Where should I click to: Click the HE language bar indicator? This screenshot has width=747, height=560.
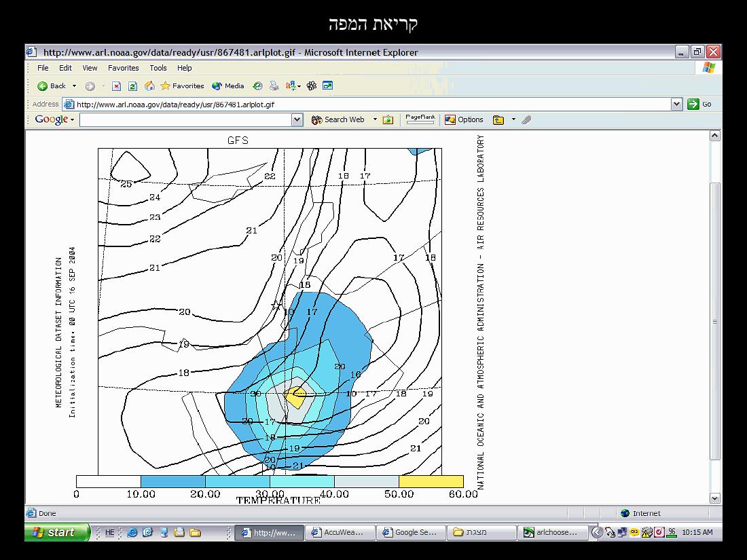pyautogui.click(x=109, y=532)
